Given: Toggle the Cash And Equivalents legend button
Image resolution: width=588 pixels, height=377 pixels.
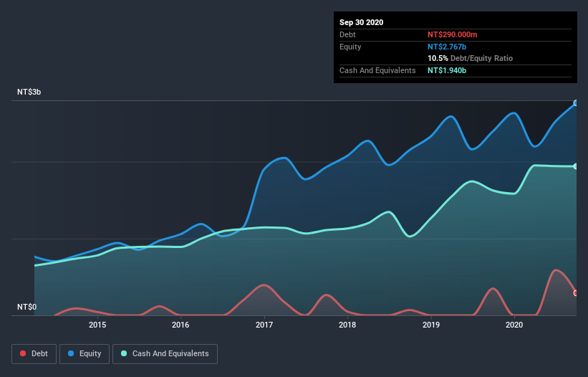Looking at the screenshot, I should click(x=165, y=354).
